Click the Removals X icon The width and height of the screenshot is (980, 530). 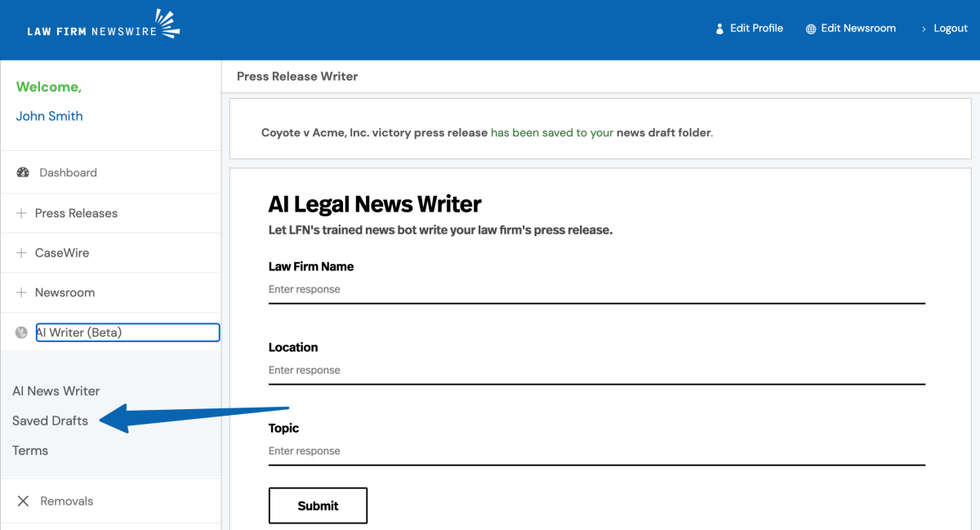(23, 501)
